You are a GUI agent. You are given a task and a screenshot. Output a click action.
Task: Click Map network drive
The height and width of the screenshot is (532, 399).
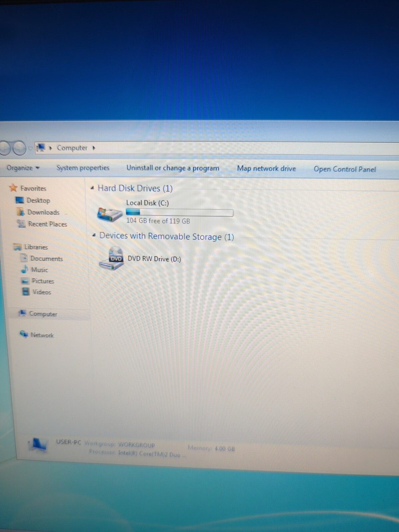click(266, 169)
